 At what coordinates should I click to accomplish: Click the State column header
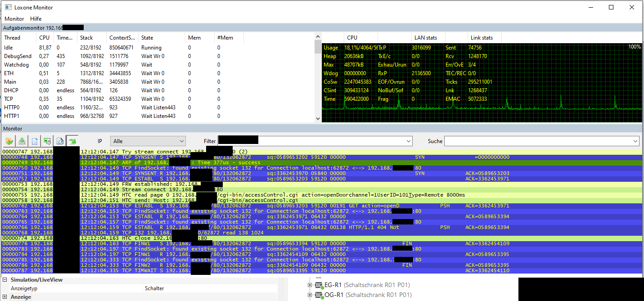coord(147,38)
